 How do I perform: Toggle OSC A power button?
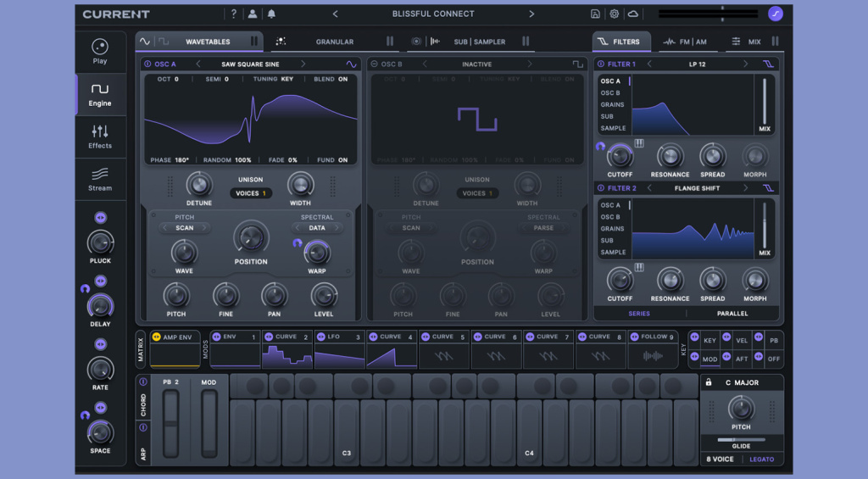[147, 64]
